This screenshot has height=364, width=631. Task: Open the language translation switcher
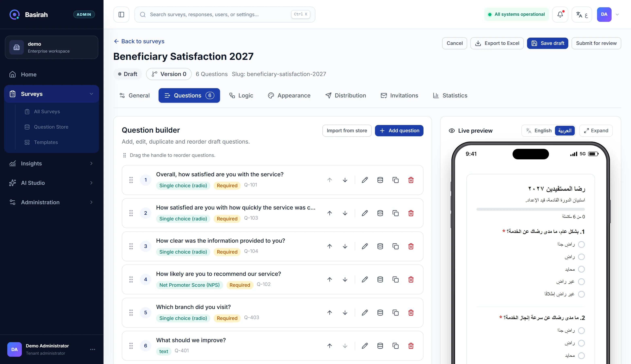point(582,15)
